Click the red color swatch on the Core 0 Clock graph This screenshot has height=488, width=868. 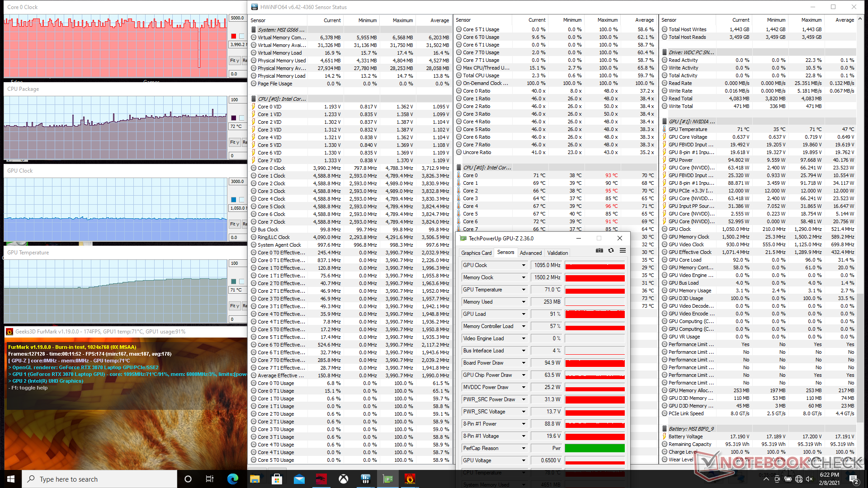click(233, 36)
